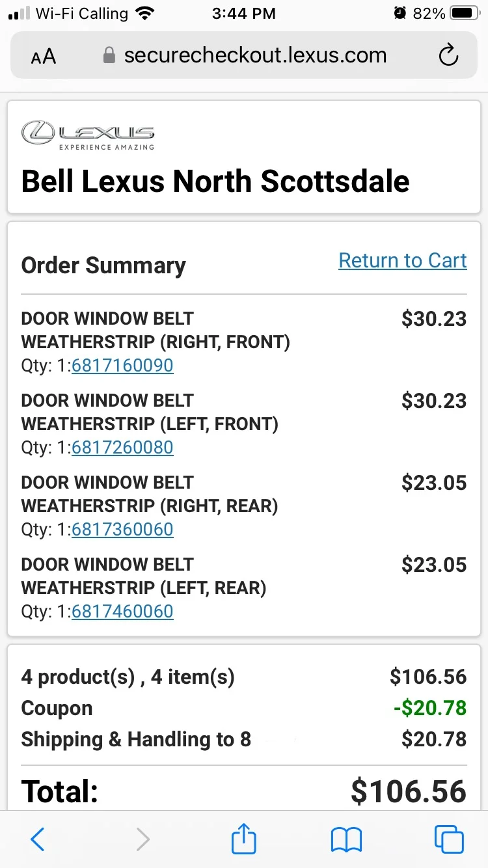The width and height of the screenshot is (488, 868).
Task: Open part number 6817360060 link
Action: pyautogui.click(x=122, y=530)
